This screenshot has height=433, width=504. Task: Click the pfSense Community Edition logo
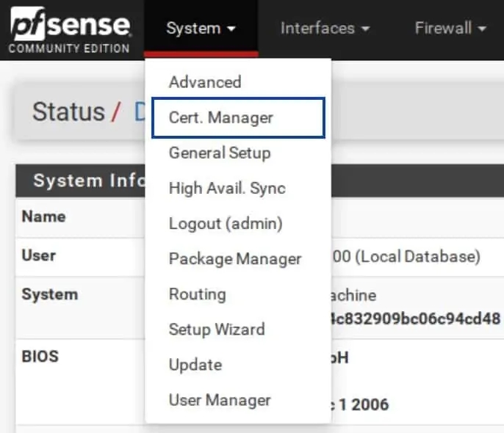[x=71, y=30]
